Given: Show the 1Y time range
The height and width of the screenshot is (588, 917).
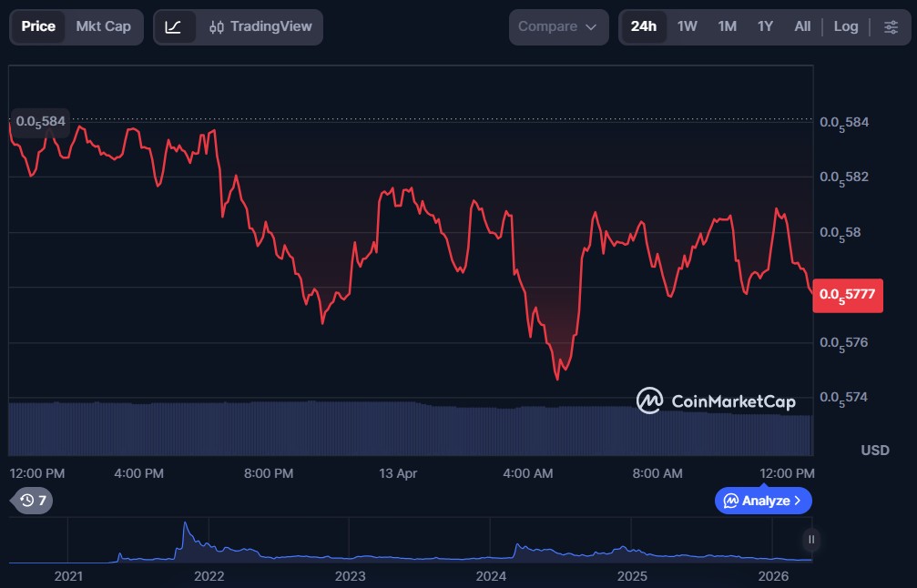Looking at the screenshot, I should point(765,26).
